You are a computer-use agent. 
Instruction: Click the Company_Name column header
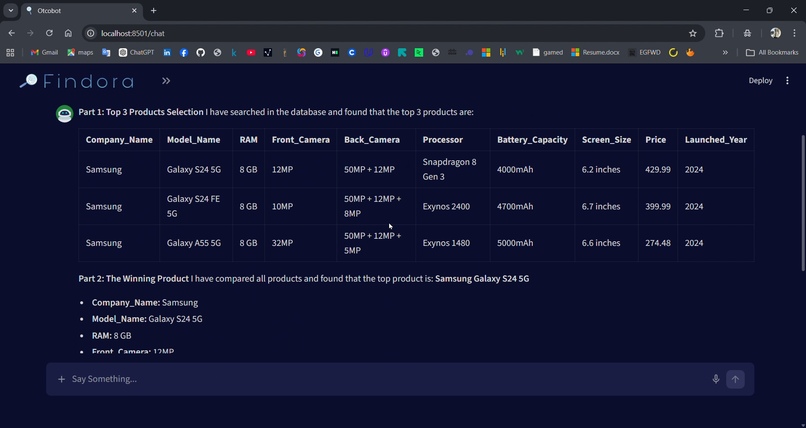pos(119,140)
